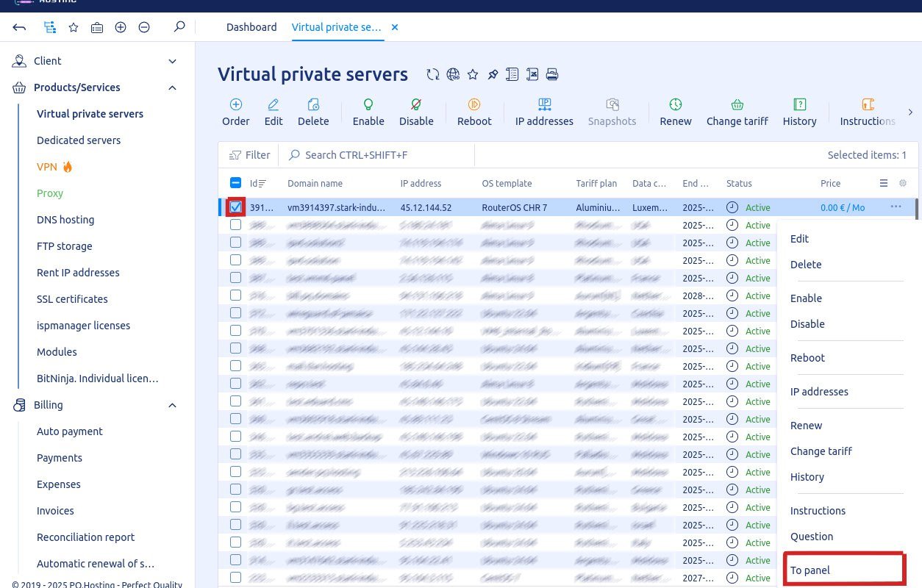Click the Status column header
922x588 pixels.
pos(739,183)
